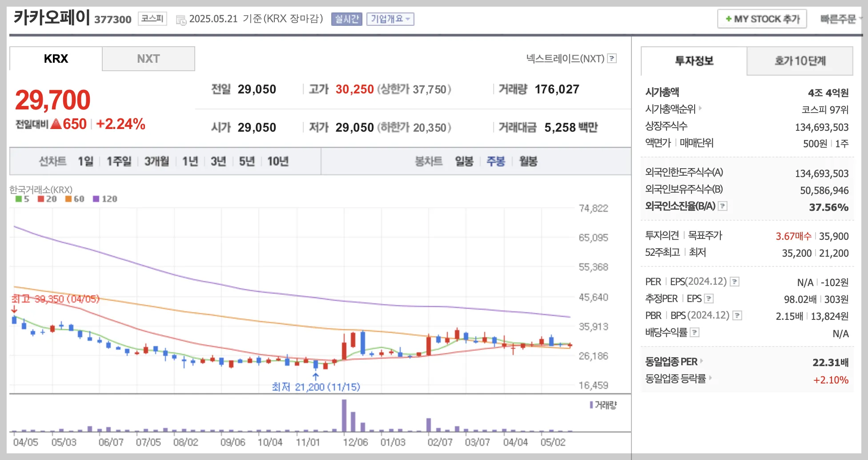Image resolution: width=868 pixels, height=460 pixels.
Task: Click the red up-triangle next to 650
Action: tap(56, 124)
